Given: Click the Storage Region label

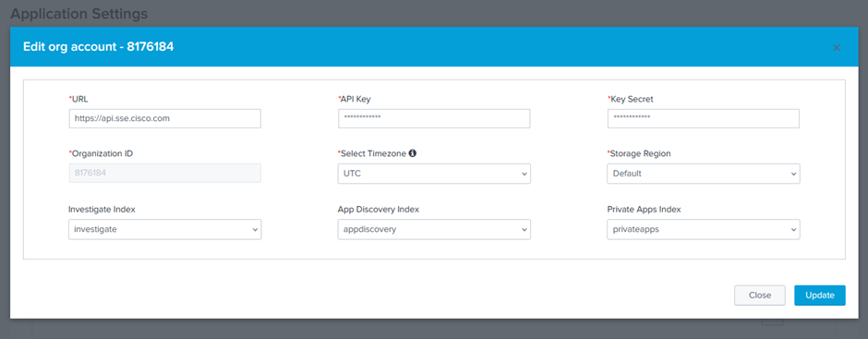Looking at the screenshot, I should (x=639, y=153).
